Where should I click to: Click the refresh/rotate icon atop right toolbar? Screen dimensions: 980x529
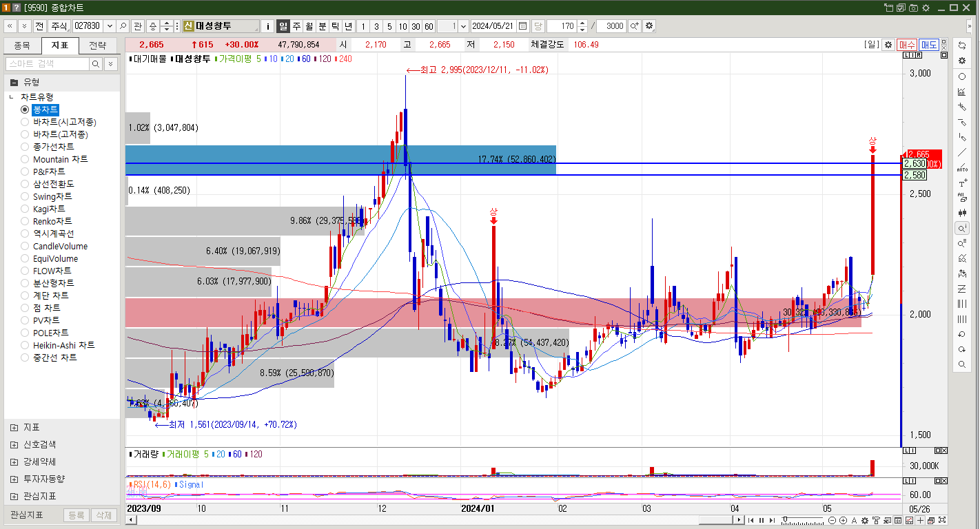962,45
